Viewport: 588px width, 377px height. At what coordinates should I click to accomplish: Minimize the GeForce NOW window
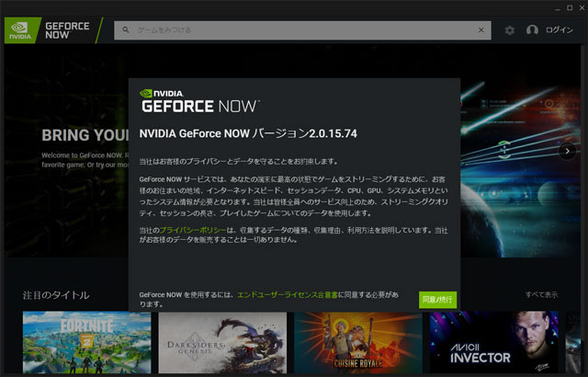click(x=558, y=8)
